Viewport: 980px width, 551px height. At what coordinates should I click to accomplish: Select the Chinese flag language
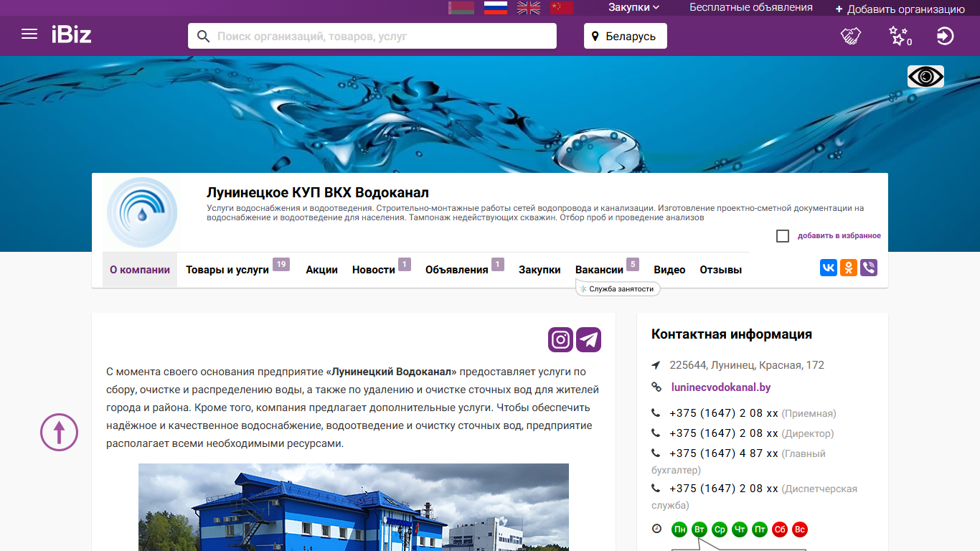point(562,8)
